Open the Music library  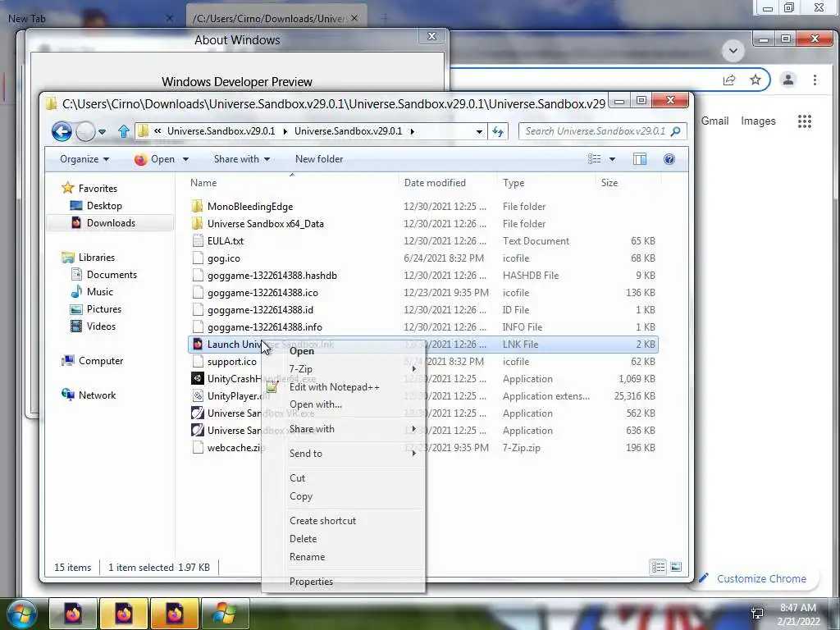(x=99, y=292)
